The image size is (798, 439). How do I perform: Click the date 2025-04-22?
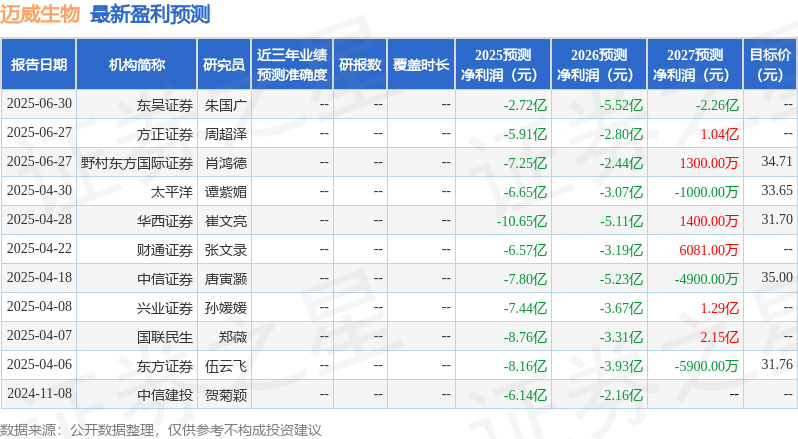[39, 249]
